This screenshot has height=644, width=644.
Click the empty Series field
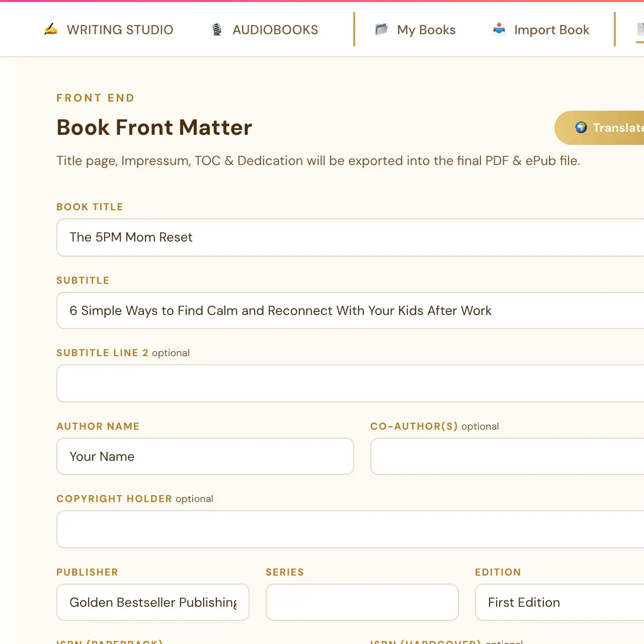tap(362, 602)
